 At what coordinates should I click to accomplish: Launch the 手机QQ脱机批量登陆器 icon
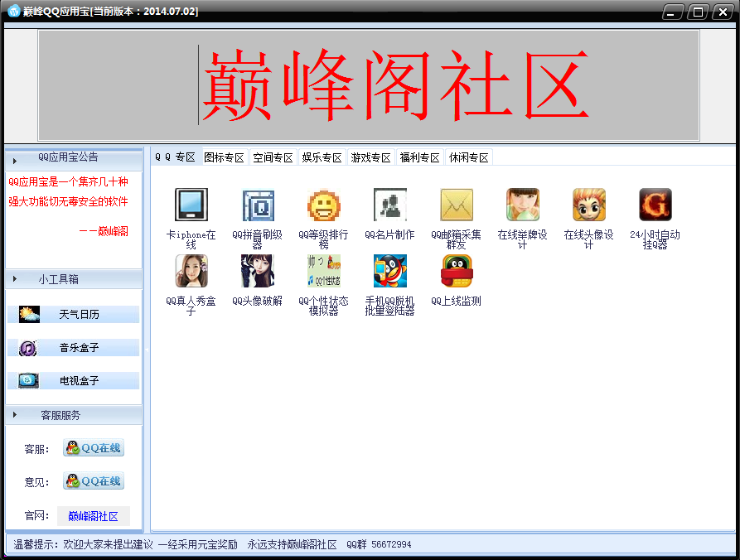tap(389, 271)
